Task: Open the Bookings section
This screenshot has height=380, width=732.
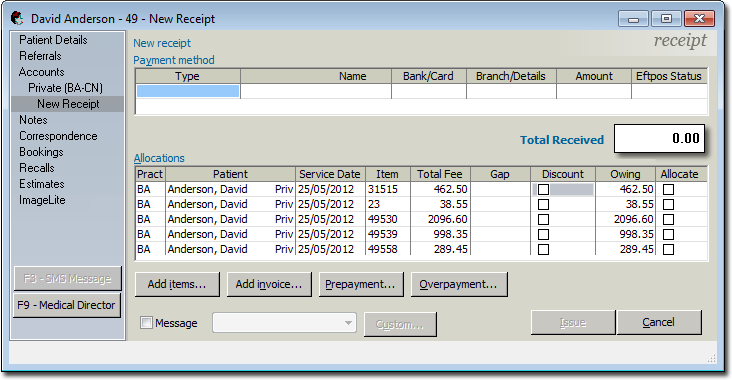Action: click(41, 152)
